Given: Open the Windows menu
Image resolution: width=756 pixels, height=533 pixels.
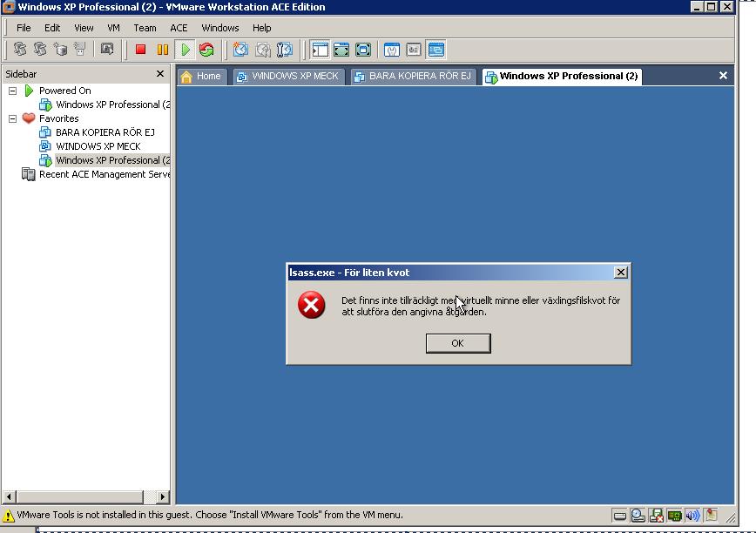Looking at the screenshot, I should (219, 28).
